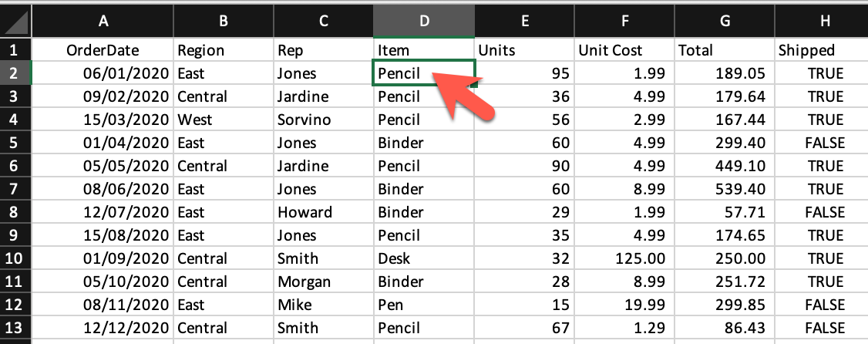Select the Morgan rep cell
The width and height of the screenshot is (868, 344).
pos(322,282)
